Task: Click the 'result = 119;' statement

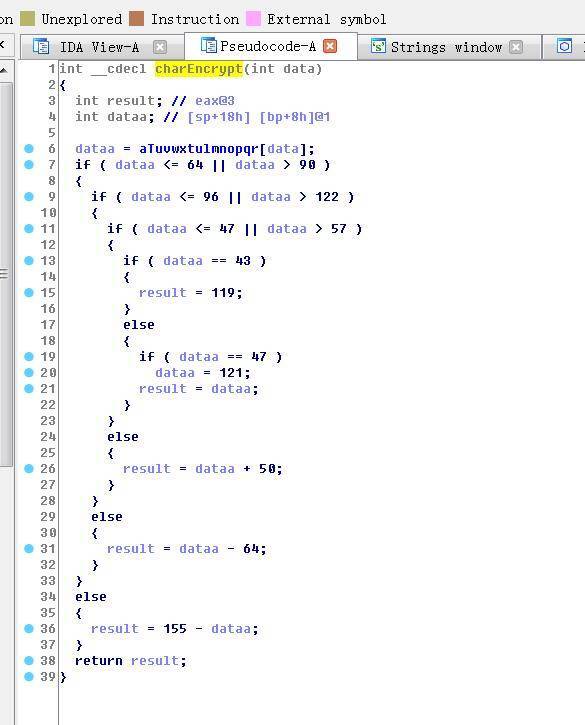Action: (x=191, y=293)
